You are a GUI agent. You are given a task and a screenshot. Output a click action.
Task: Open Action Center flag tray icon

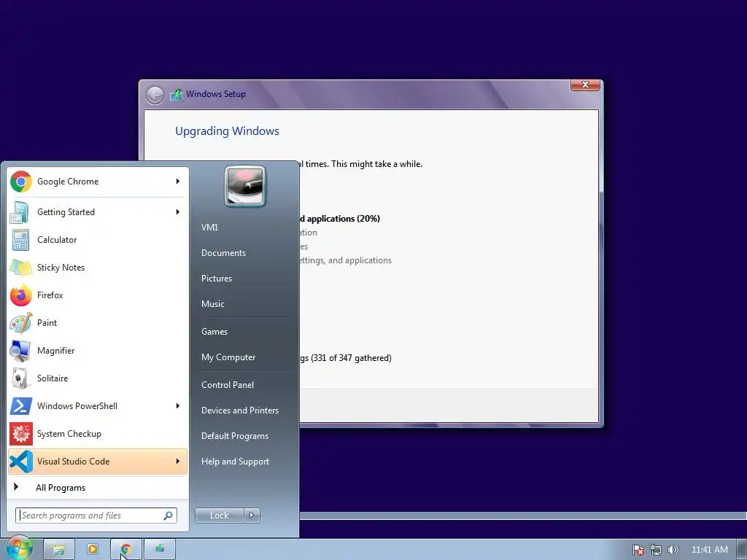638,550
